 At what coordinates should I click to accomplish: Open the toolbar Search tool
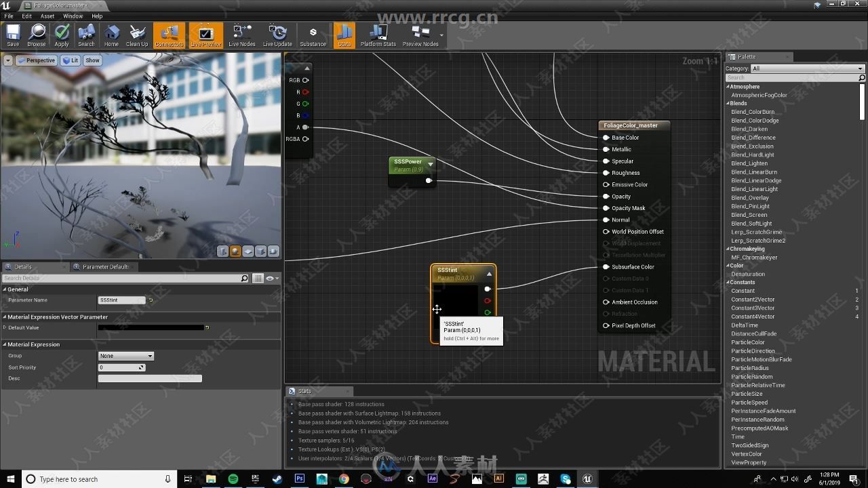[86, 36]
